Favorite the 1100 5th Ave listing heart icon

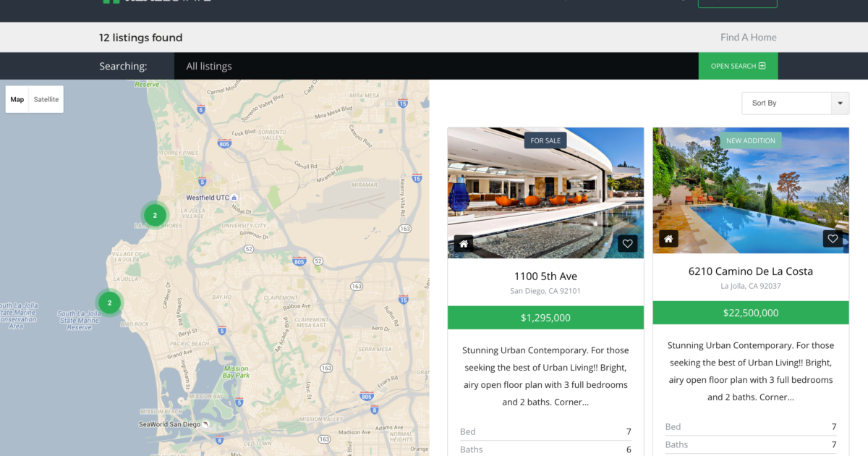coord(627,243)
